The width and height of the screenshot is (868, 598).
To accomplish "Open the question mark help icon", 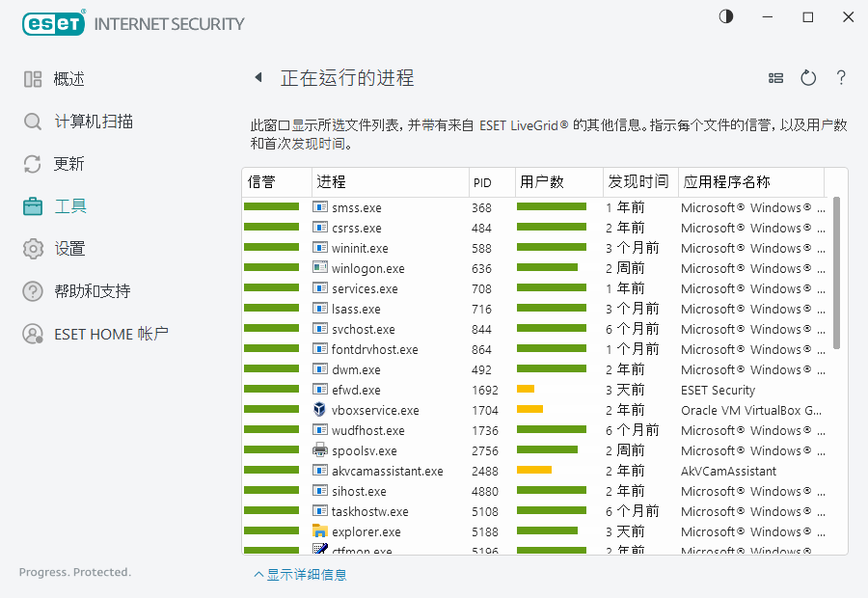I will pos(841,78).
